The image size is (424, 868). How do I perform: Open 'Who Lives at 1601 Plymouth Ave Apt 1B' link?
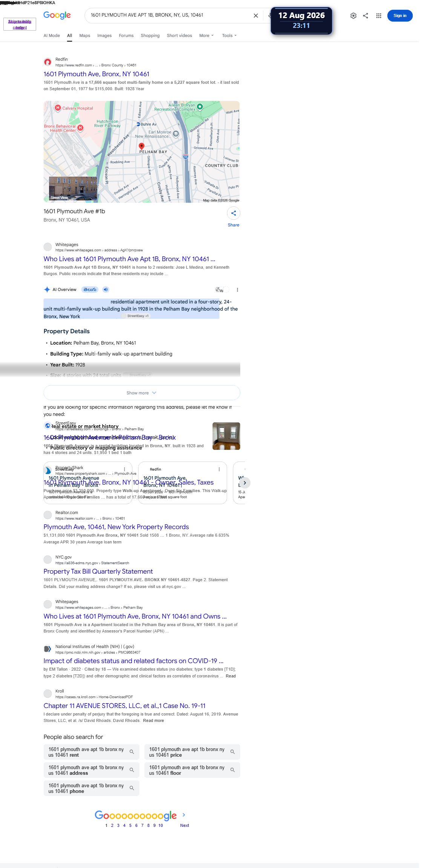[x=129, y=259]
